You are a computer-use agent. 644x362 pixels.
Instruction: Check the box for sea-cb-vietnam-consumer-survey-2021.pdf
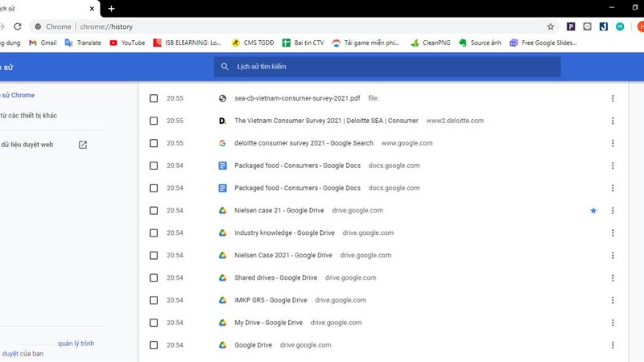tap(154, 98)
